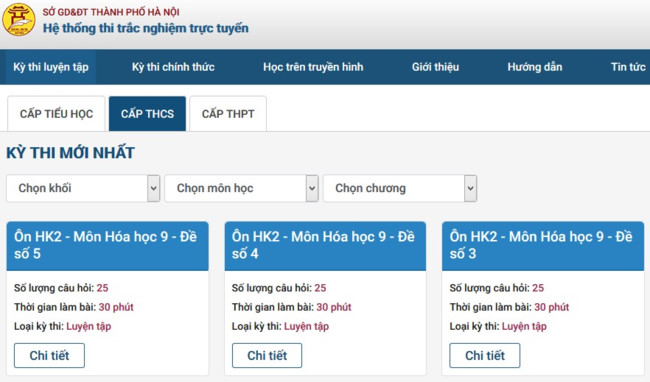Click 'Số lượng câu hỏi: 25' in Đề số 5 card

(61, 288)
